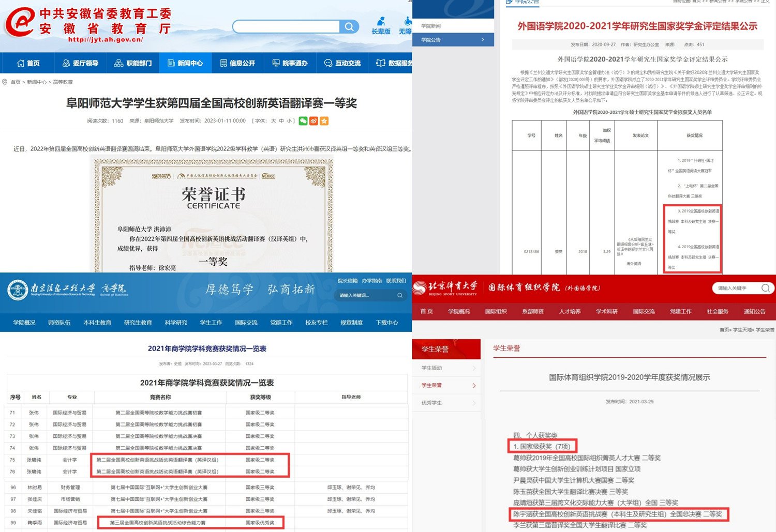Open the 长辈版 elder mode icon
Image resolution: width=776 pixels, height=532 pixels.
[381, 26]
